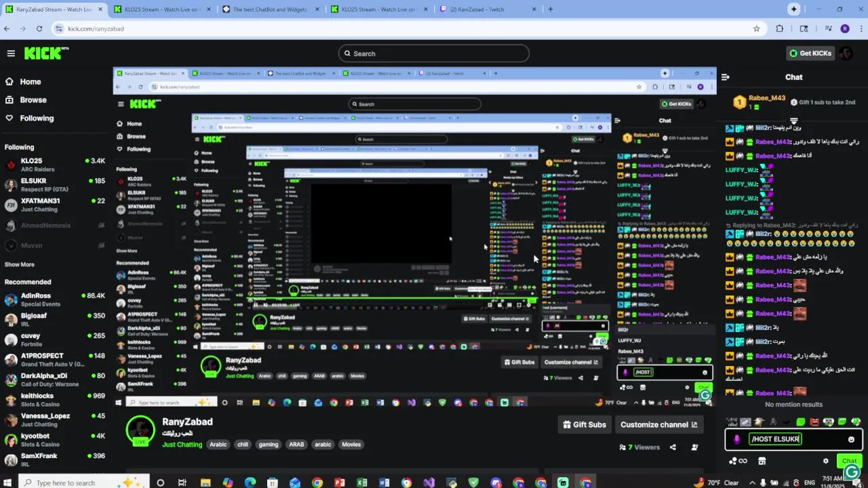Open recommended channel kyootbot
868x488 pixels.
point(54,440)
